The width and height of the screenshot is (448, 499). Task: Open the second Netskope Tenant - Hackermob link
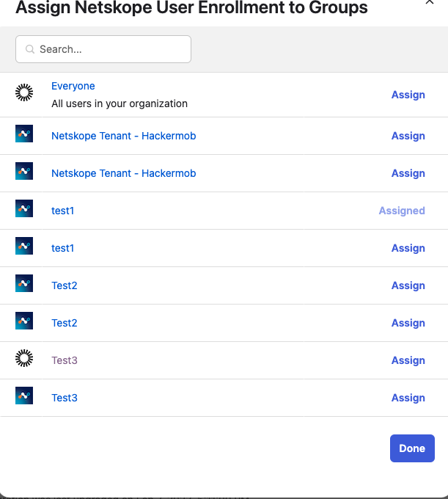click(124, 173)
